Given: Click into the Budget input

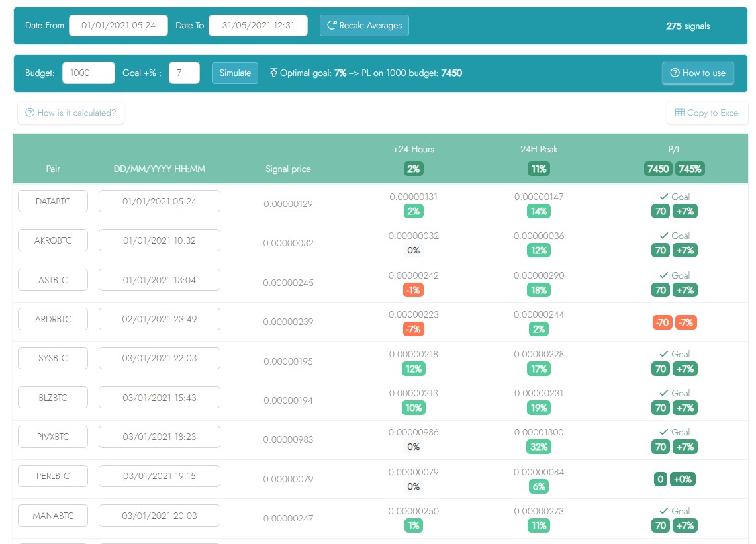Looking at the screenshot, I should point(89,73).
